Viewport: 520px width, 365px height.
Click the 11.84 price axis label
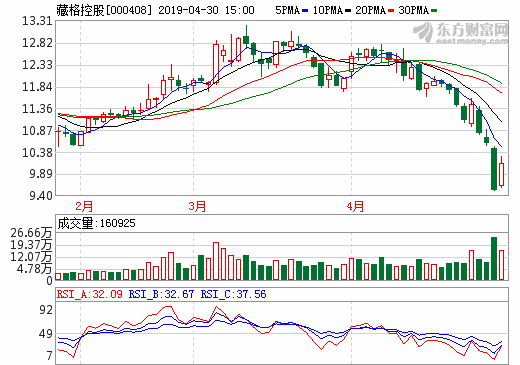(x=37, y=87)
